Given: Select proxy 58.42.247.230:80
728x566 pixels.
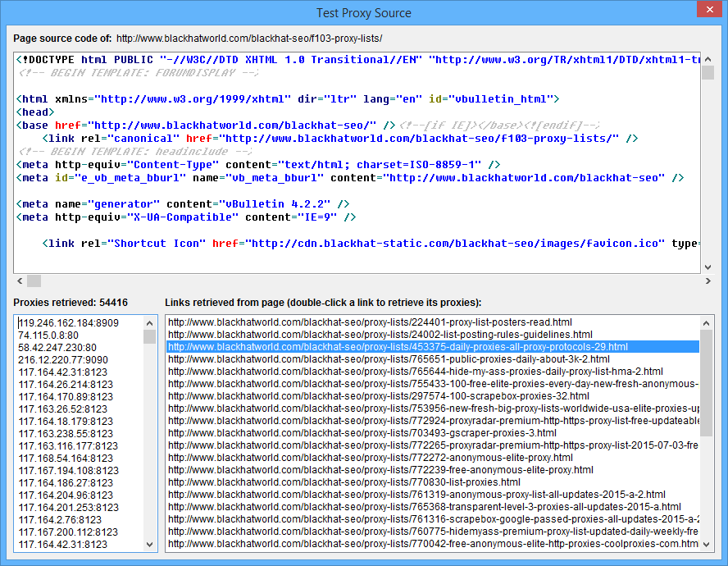Looking at the screenshot, I should (57, 348).
